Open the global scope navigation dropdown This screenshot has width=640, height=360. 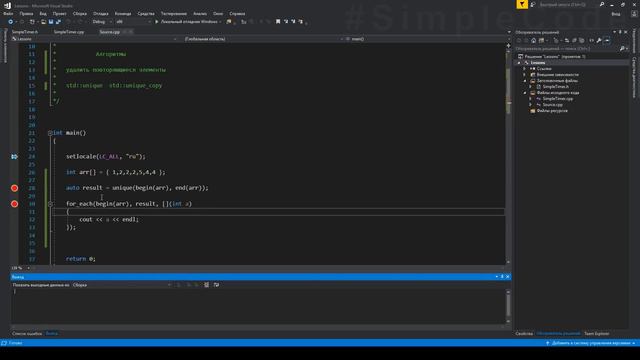coord(262,39)
